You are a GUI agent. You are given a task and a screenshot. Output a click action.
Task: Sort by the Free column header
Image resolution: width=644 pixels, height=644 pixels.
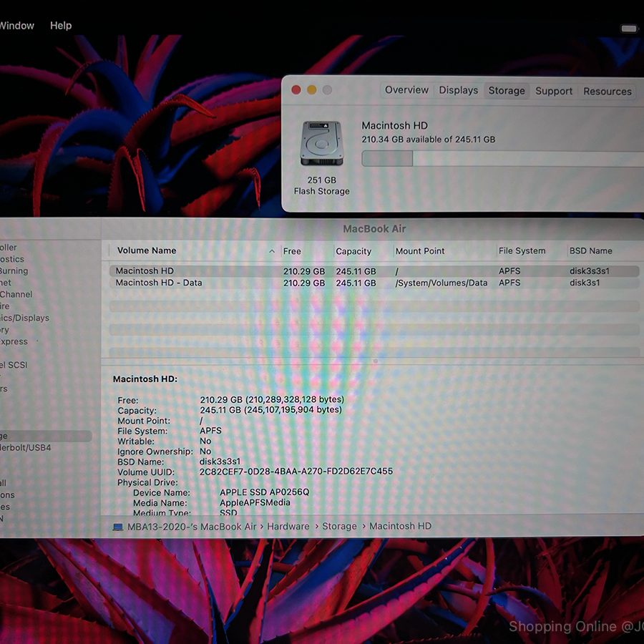[x=292, y=251]
